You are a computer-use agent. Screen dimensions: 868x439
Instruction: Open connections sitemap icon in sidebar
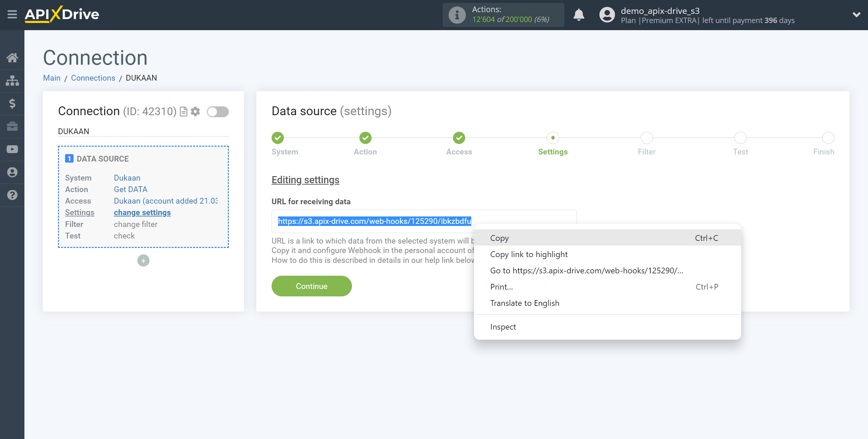tap(12, 81)
